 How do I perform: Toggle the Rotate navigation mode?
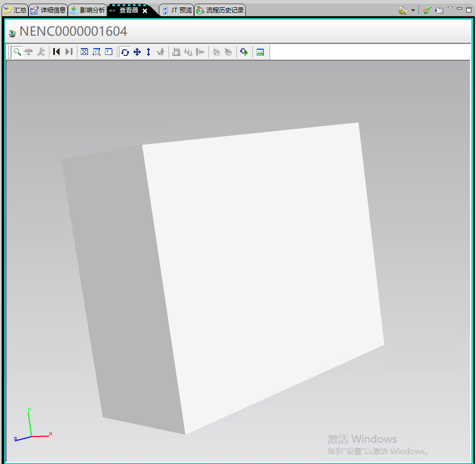pyautogui.click(x=125, y=52)
